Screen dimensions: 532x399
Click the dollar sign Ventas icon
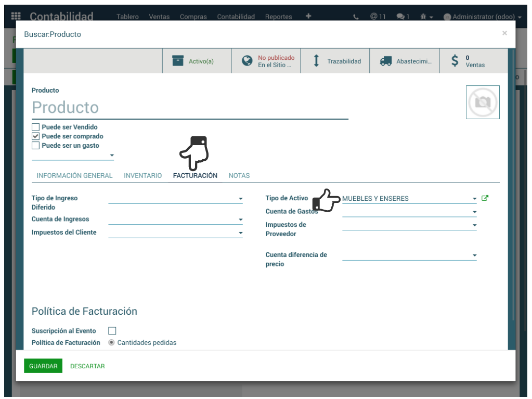coord(455,61)
